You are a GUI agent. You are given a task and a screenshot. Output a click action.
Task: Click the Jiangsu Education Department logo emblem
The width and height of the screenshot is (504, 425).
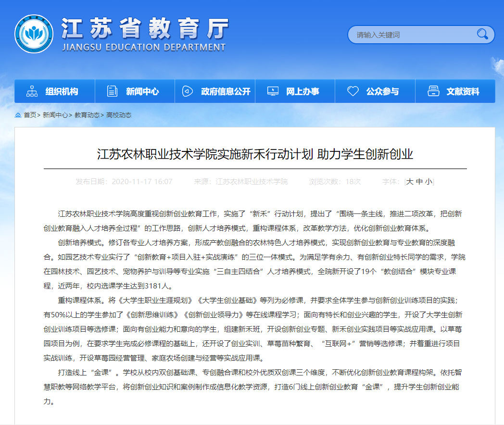tap(34, 34)
